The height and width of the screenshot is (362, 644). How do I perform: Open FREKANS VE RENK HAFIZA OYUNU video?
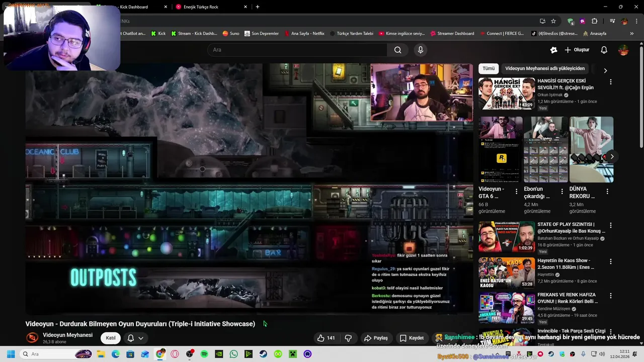tap(507, 307)
